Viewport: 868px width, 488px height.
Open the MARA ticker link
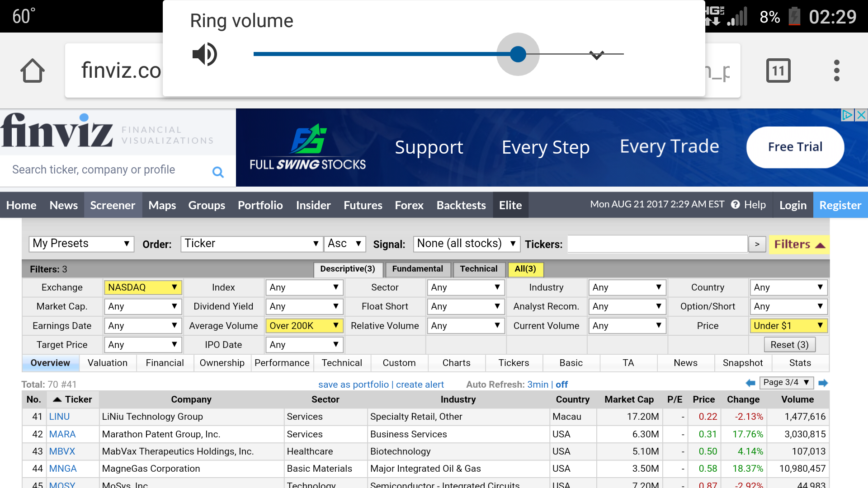pos(62,434)
